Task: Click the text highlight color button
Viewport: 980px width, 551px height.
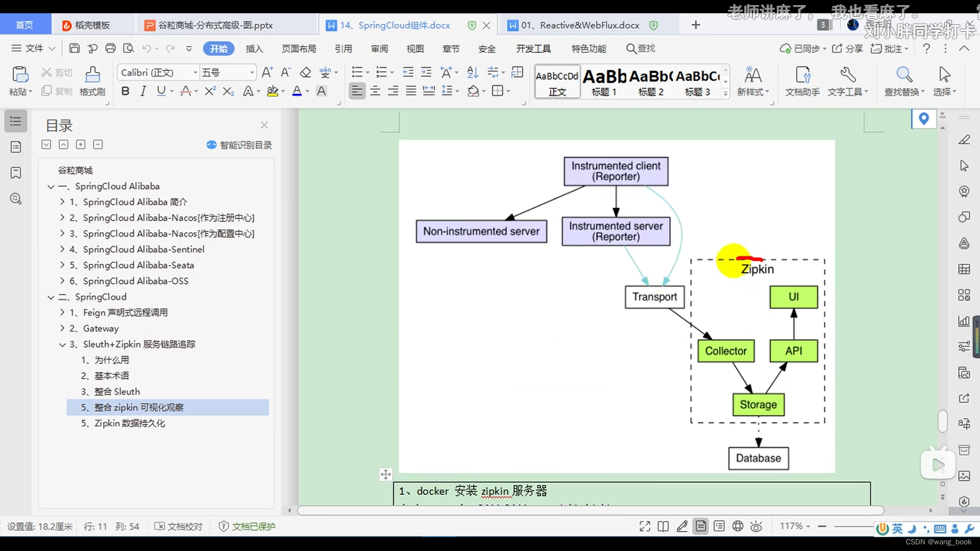Action: pos(273,91)
